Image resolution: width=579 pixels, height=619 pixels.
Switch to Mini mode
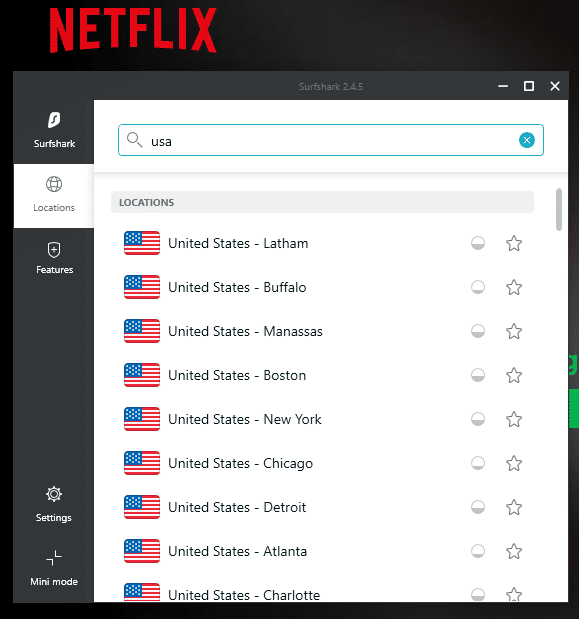[54, 568]
